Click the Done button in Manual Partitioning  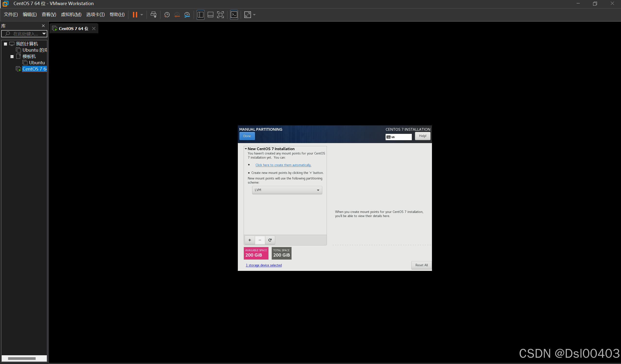click(x=247, y=136)
